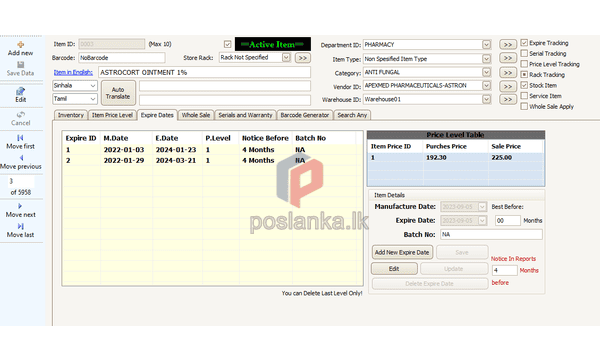Switch to the Inventory tab

click(x=71, y=115)
